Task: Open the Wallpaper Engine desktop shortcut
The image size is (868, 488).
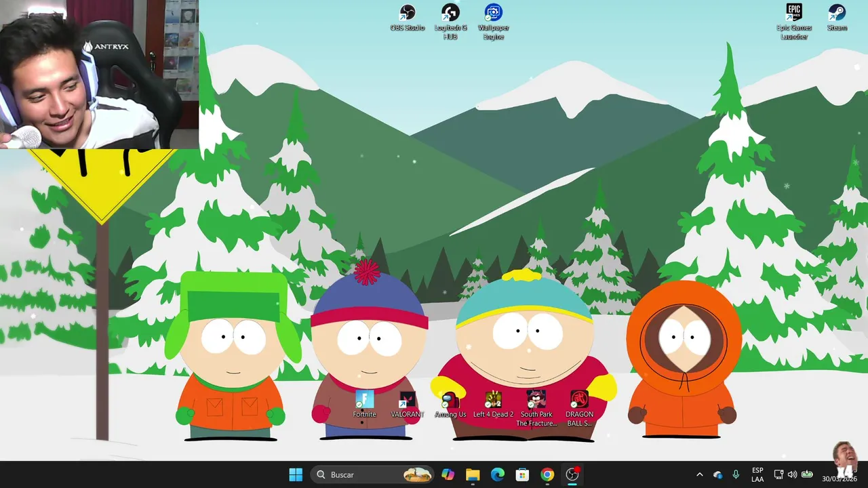Action: (x=493, y=22)
